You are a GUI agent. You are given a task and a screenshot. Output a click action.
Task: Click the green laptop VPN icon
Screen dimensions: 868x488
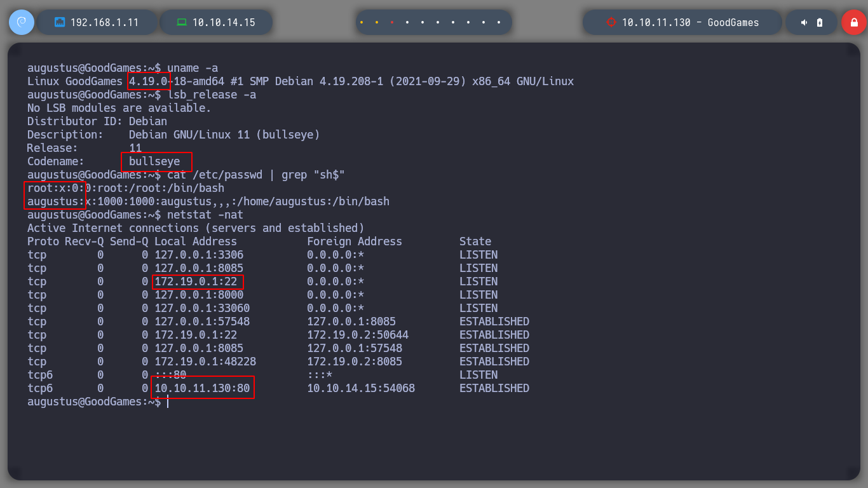[182, 22]
